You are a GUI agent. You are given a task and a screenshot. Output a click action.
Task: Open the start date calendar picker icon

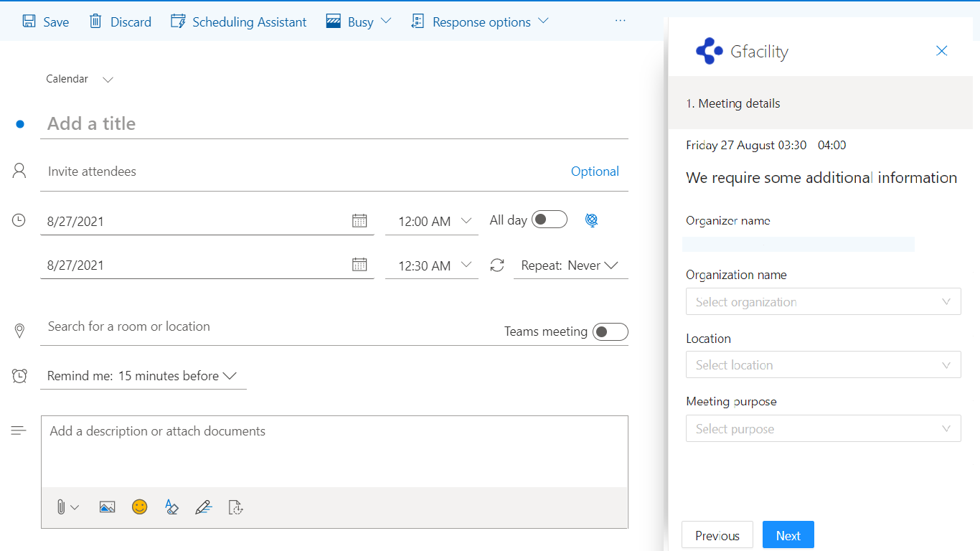click(359, 221)
